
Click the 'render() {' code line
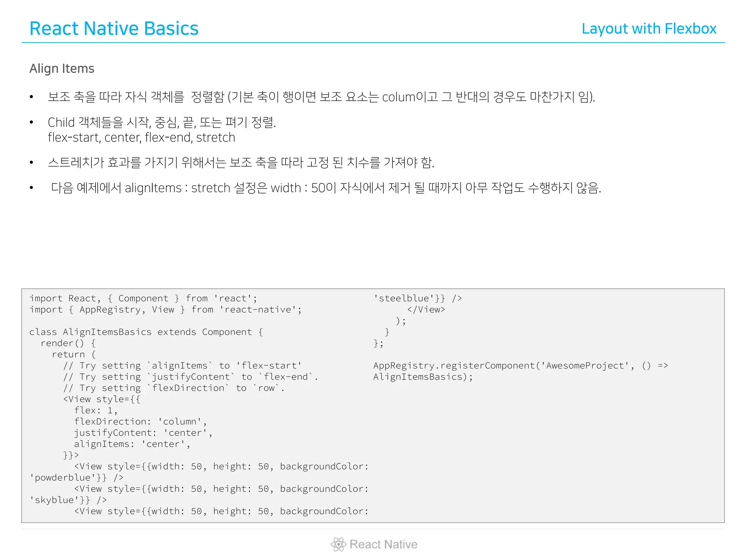68,343
